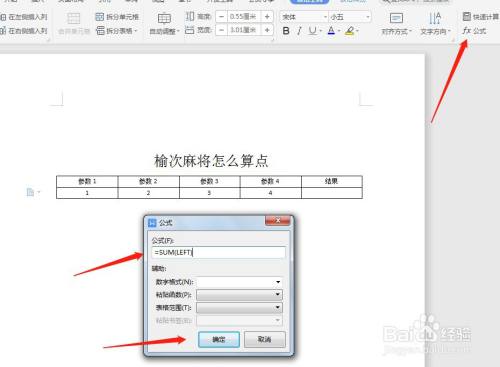Click the formula field containing =SUM(LEFT)
The width and height of the screenshot is (500, 367).
pos(218,252)
